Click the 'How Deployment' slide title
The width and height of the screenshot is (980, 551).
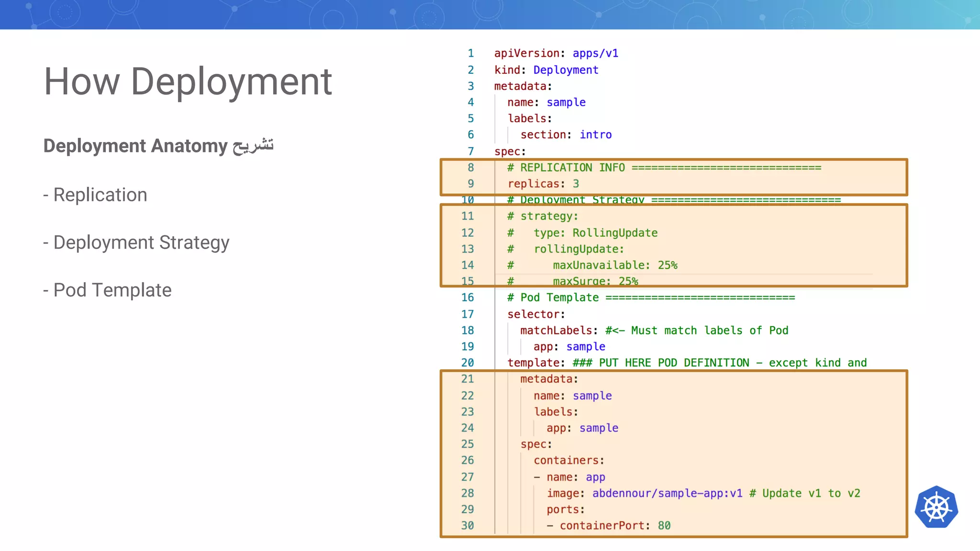[x=188, y=82]
